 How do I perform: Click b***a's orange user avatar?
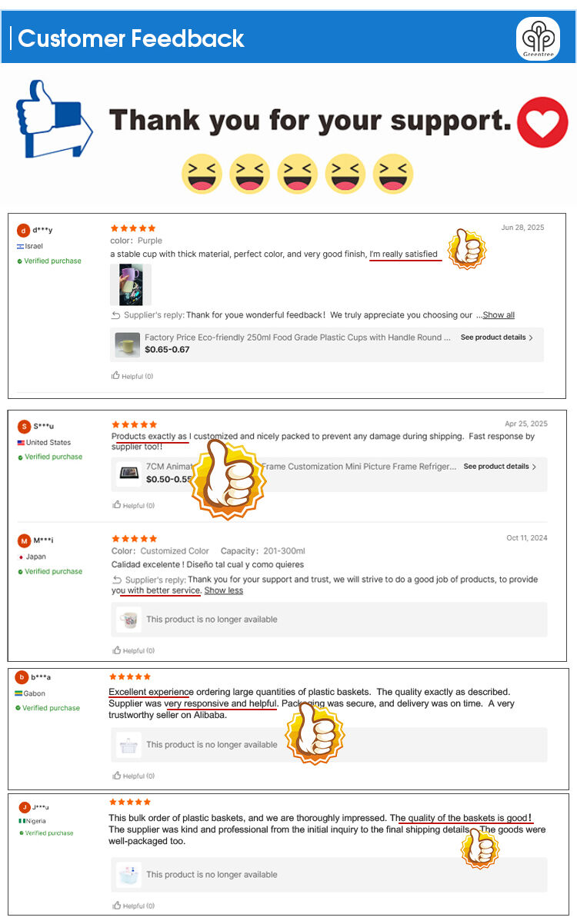22,677
